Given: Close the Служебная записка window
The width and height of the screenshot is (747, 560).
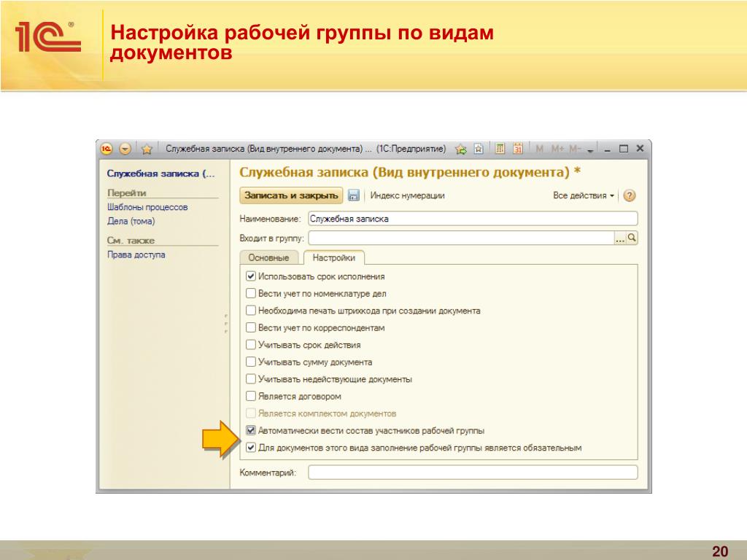Looking at the screenshot, I should tap(640, 149).
